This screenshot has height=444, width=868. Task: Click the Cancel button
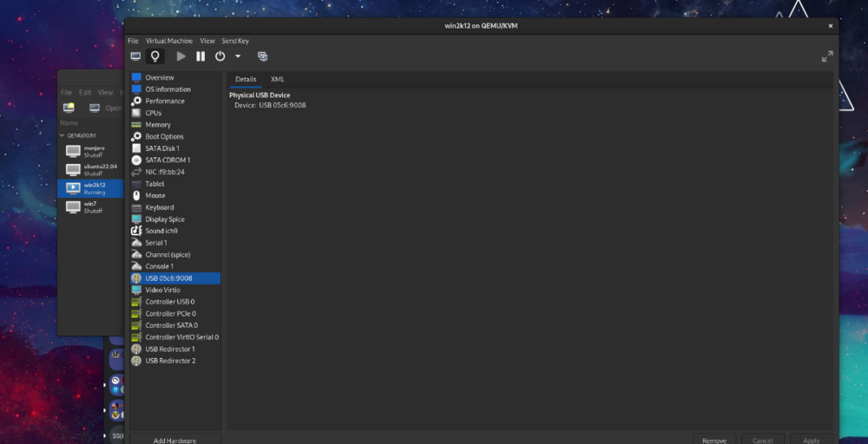click(763, 441)
